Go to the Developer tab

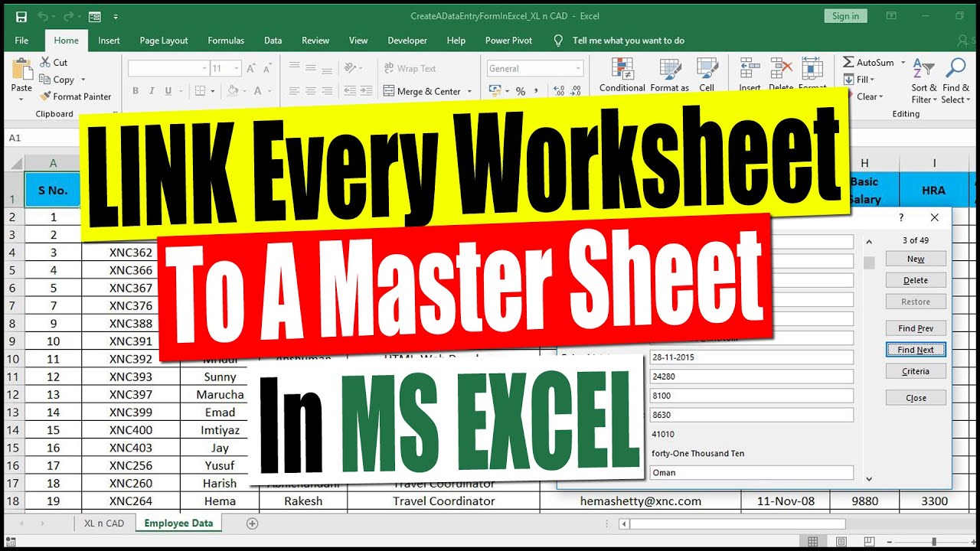407,41
